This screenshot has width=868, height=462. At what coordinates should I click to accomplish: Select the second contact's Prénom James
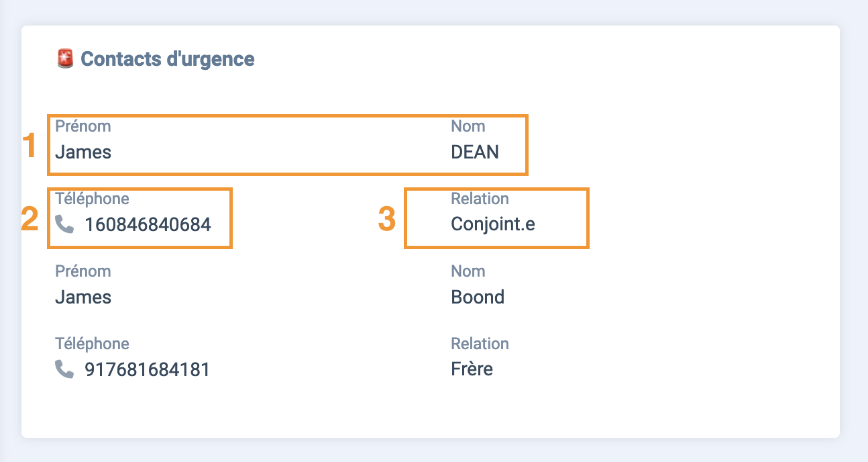pyautogui.click(x=83, y=297)
